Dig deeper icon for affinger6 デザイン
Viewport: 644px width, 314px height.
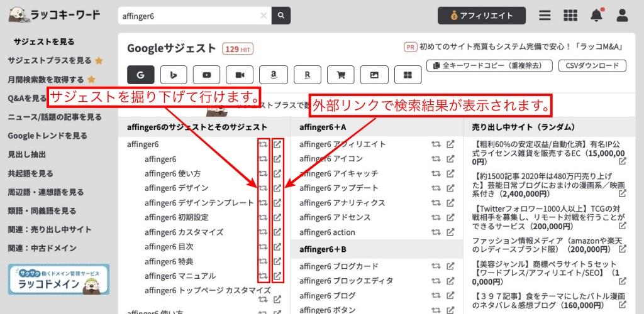[x=264, y=188]
